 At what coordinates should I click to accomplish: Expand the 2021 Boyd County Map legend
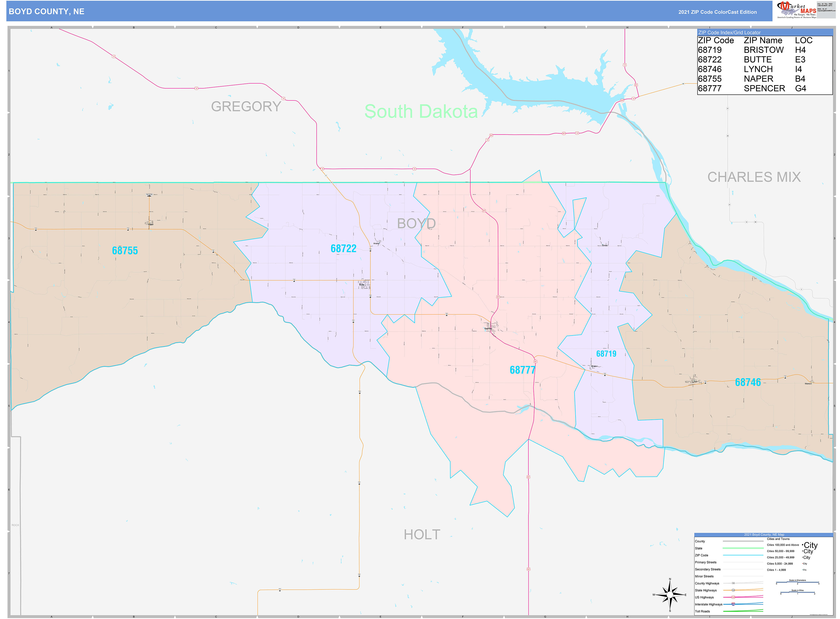click(x=764, y=535)
